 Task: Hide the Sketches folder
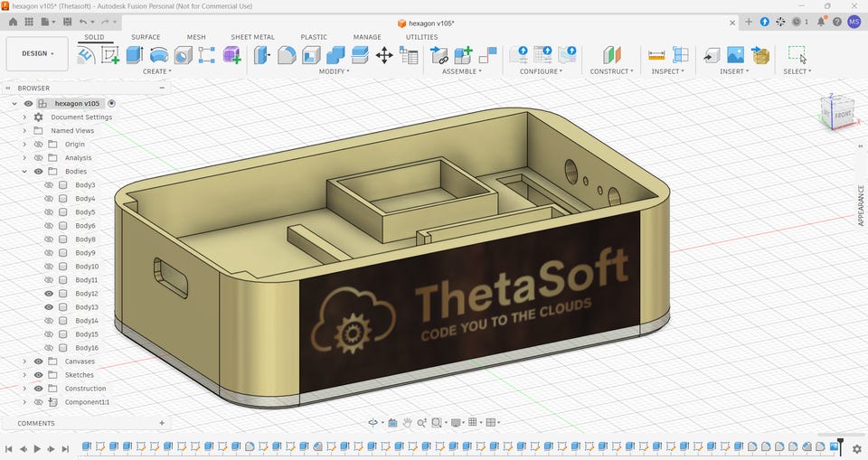pyautogui.click(x=38, y=375)
